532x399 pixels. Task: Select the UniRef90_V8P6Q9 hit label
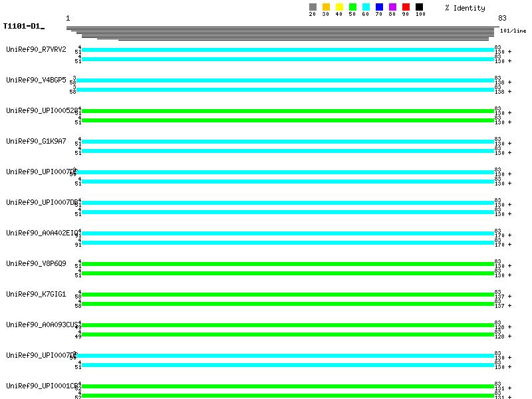[36, 264]
